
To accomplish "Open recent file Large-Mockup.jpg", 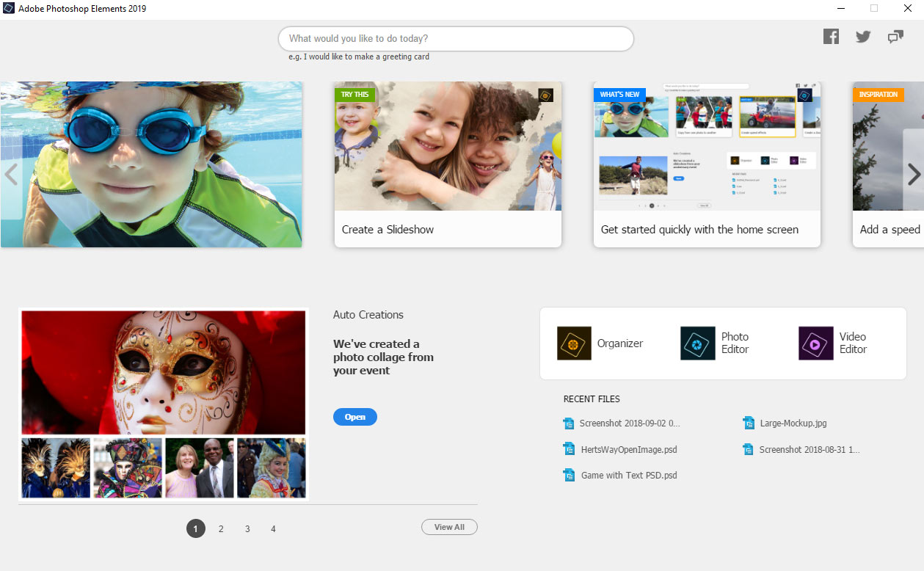I will (793, 423).
